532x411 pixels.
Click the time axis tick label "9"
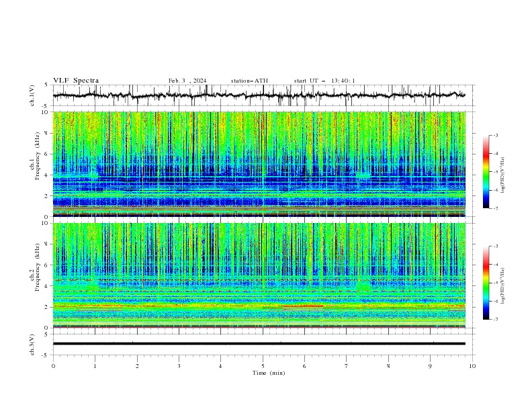[430, 366]
